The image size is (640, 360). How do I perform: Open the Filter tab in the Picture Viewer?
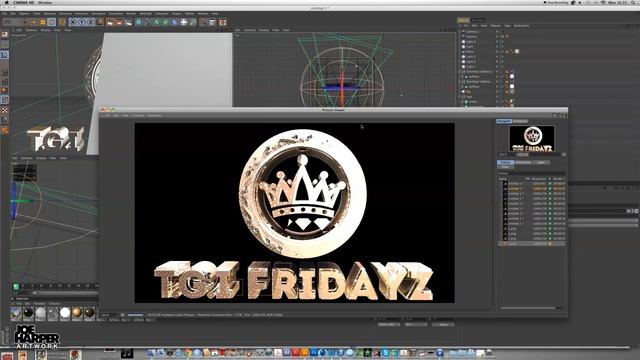pos(505,167)
